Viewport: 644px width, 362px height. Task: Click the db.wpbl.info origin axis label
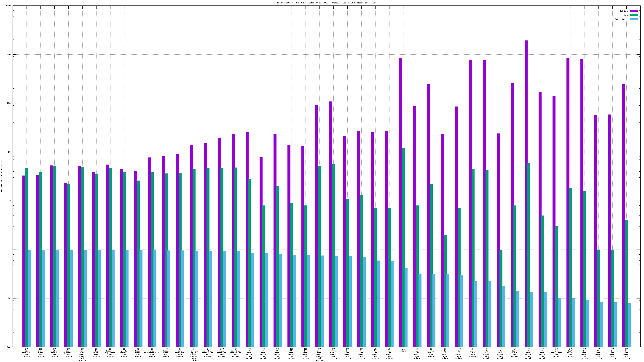click(96, 352)
